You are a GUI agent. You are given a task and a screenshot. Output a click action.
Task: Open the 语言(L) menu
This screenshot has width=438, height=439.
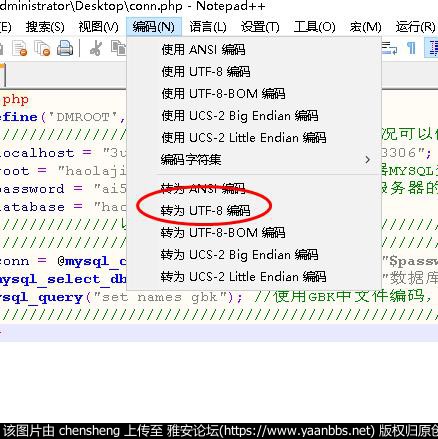click(208, 27)
